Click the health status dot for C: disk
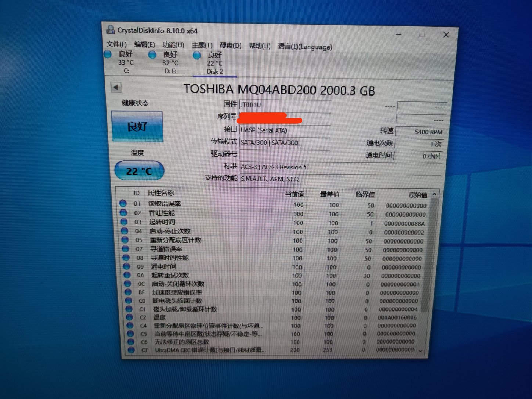The height and width of the screenshot is (399, 532). tap(108, 54)
